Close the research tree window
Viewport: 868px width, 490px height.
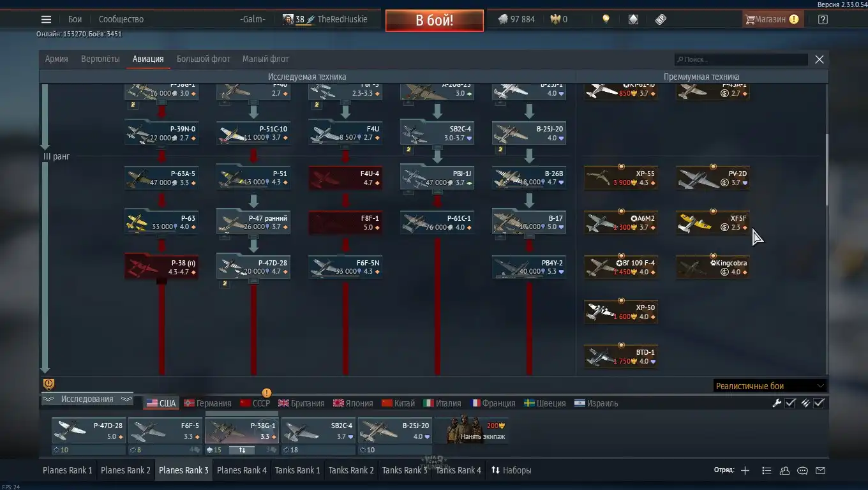pyautogui.click(x=819, y=59)
